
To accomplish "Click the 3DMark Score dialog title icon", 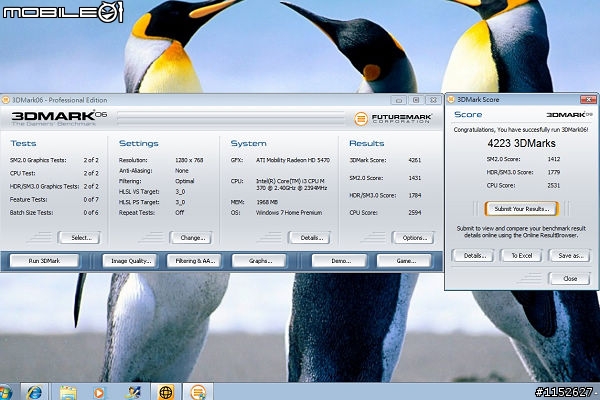I will pos(451,100).
